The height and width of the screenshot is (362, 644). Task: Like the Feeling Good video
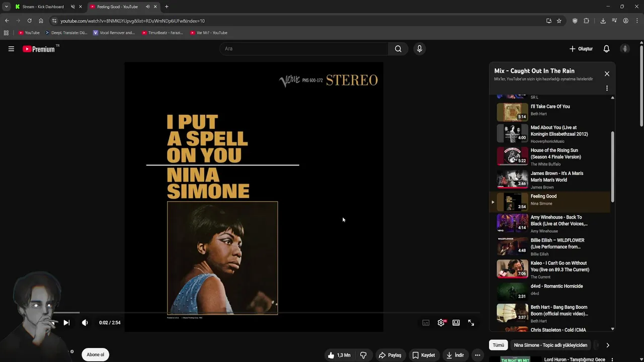(340, 355)
